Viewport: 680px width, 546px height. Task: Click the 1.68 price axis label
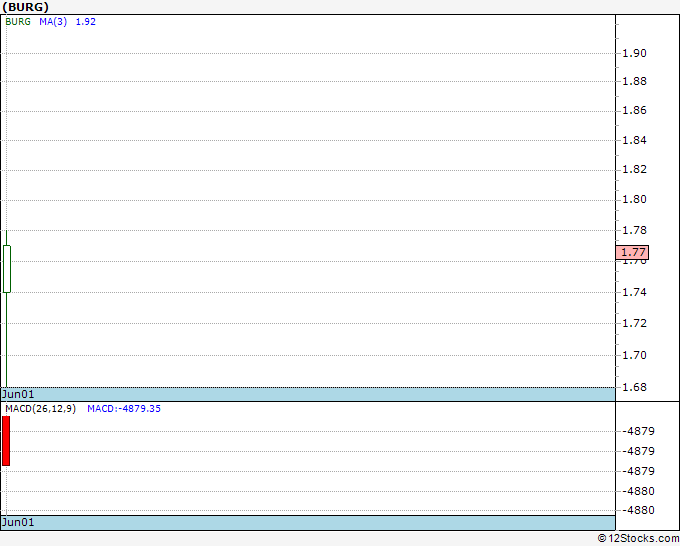click(x=634, y=387)
